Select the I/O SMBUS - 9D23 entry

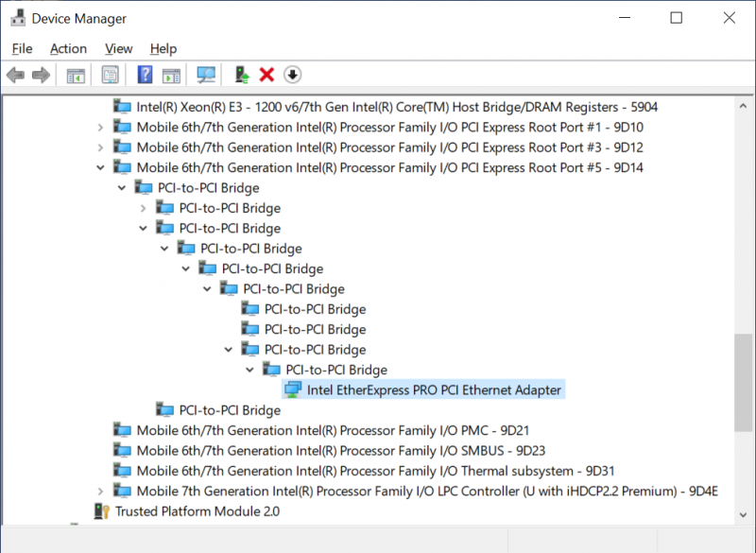click(x=341, y=450)
